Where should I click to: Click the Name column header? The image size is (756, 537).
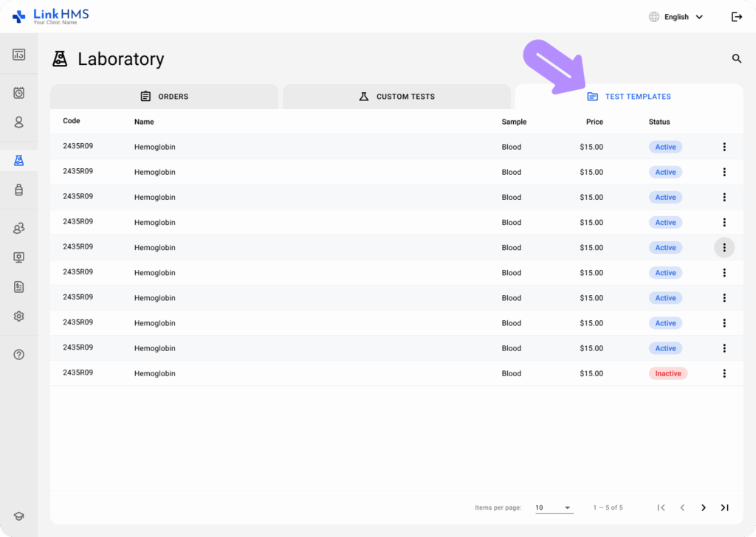144,122
